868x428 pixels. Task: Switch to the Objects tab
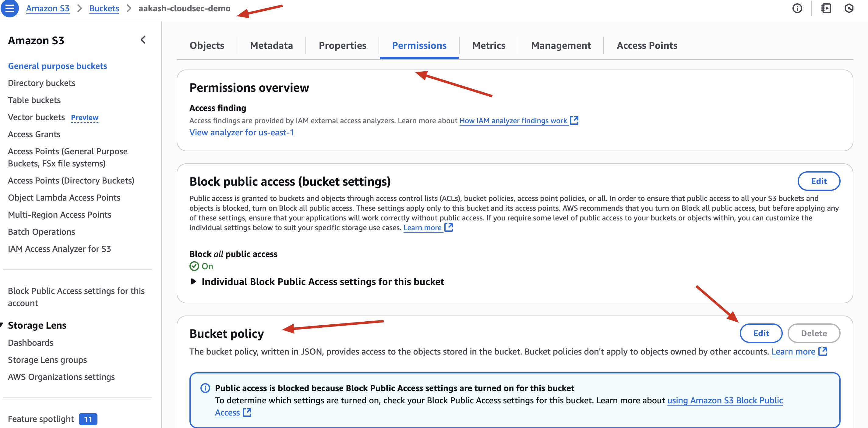click(x=207, y=45)
